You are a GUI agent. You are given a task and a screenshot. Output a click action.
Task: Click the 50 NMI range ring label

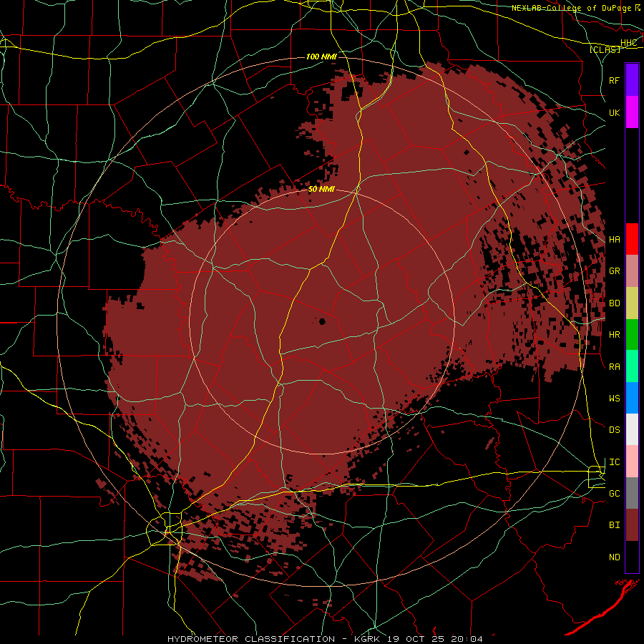click(321, 189)
